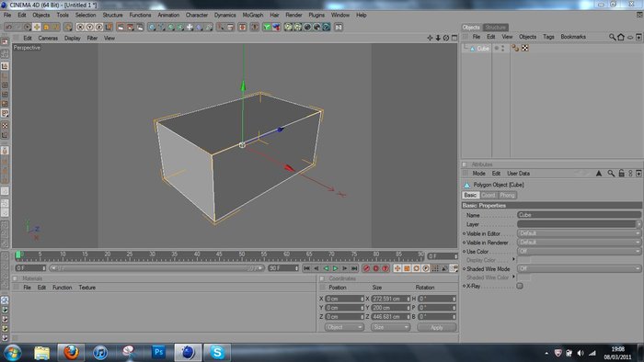This screenshot has height=362, width=644.
Task: Toggle X axis lock icon
Action: [80, 27]
